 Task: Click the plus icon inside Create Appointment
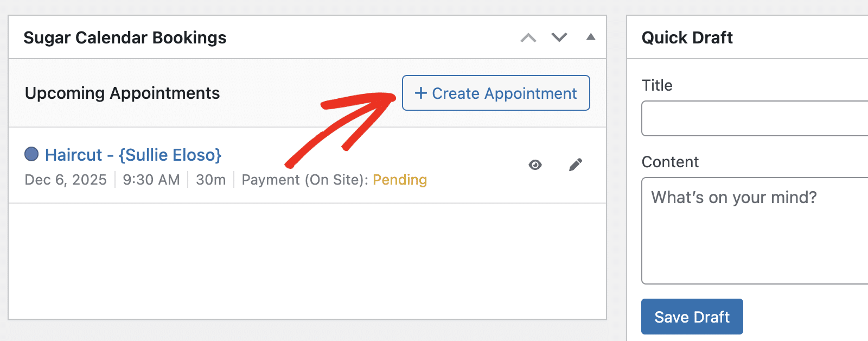pos(420,93)
